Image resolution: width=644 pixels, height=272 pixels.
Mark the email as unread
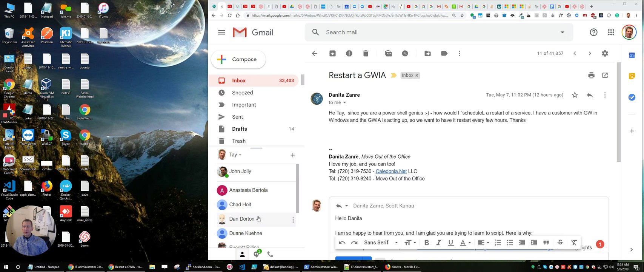click(x=388, y=54)
